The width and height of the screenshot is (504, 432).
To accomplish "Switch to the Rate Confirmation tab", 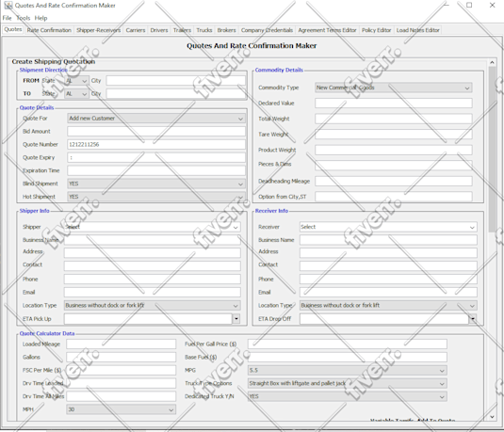I will pyautogui.click(x=49, y=30).
